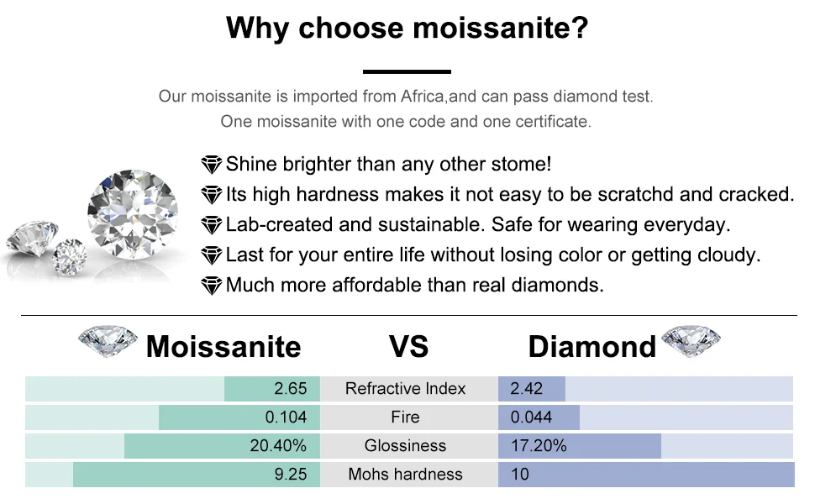This screenshot has height=504, width=815.
Task: Click the Moissanite 2.65 refractive index bar
Action: (x=272, y=389)
